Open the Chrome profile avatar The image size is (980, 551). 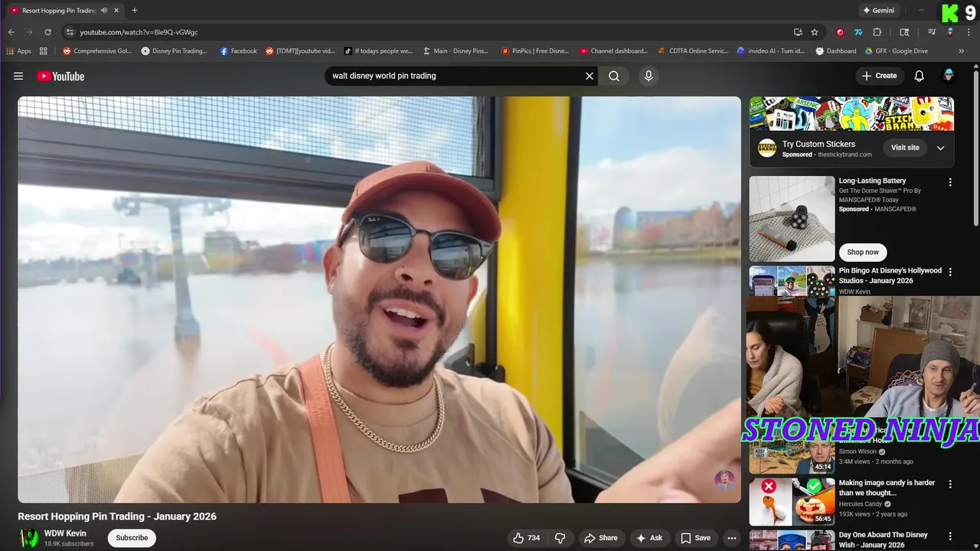click(x=950, y=32)
